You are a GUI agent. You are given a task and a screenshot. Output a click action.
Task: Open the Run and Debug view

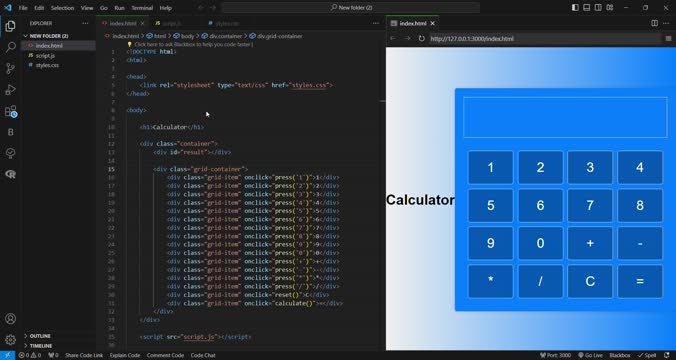pyautogui.click(x=10, y=90)
